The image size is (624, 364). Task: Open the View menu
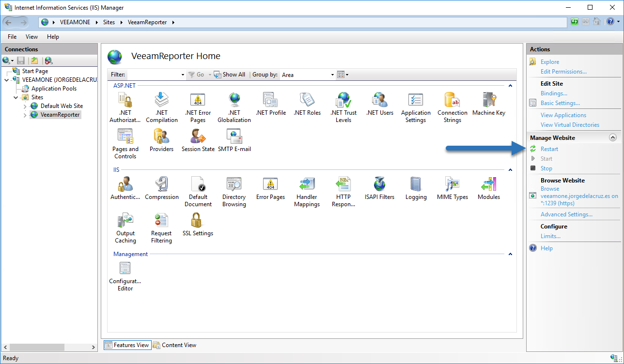[31, 37]
